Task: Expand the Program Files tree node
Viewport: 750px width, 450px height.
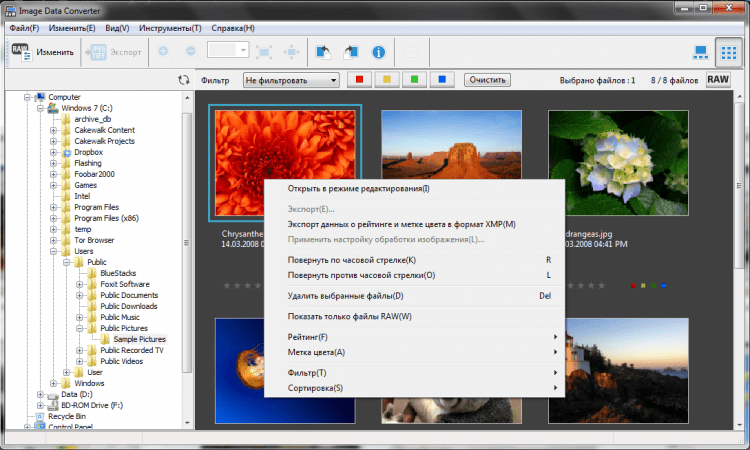Action: [x=53, y=207]
